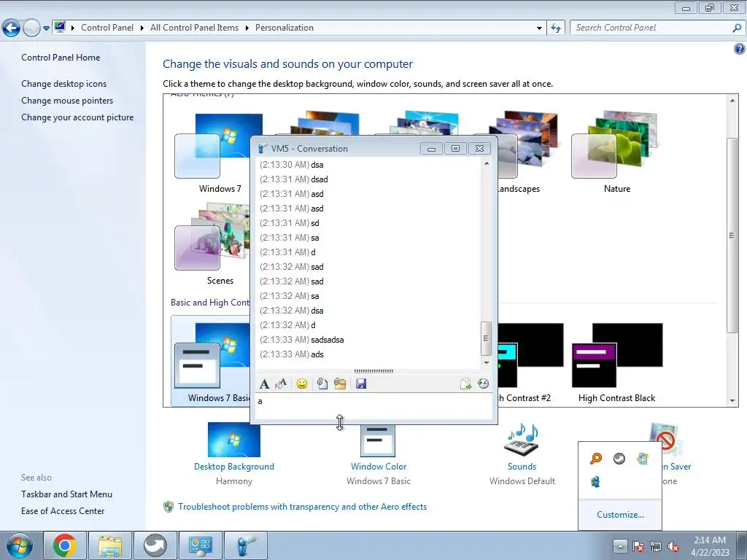Viewport: 747px width, 560px height.
Task: Click the conversation log scroll down arrow
Action: [486, 363]
